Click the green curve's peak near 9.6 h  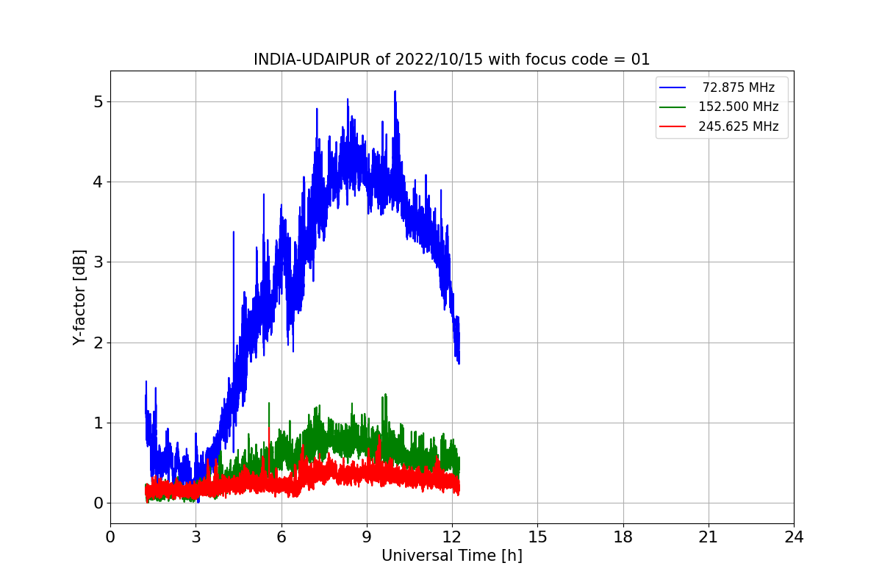pyautogui.click(x=384, y=395)
